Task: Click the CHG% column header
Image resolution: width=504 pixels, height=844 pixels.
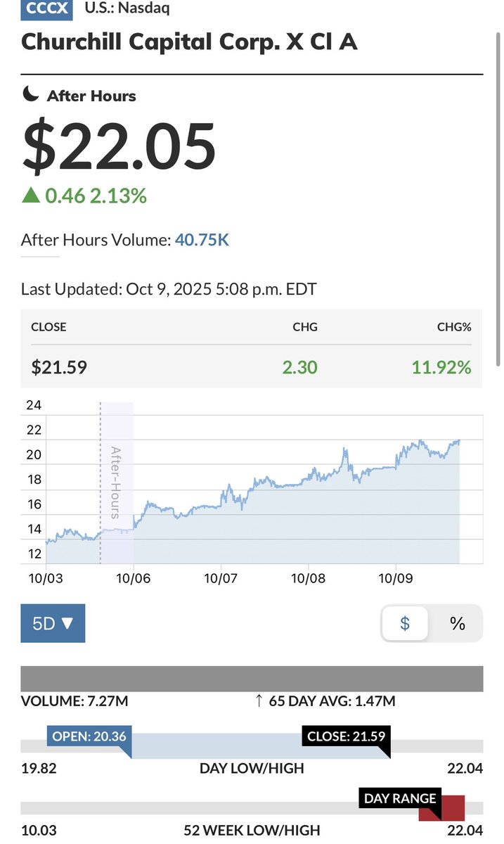Action: pos(455,327)
